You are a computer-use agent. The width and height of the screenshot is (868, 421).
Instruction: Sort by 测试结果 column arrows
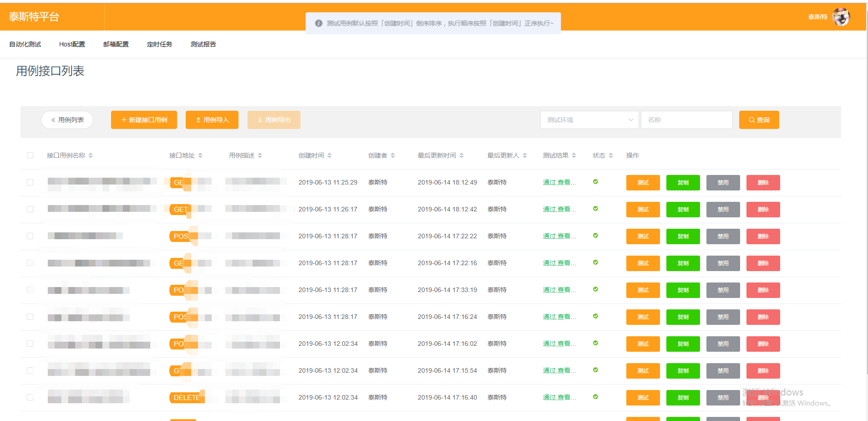pyautogui.click(x=574, y=155)
